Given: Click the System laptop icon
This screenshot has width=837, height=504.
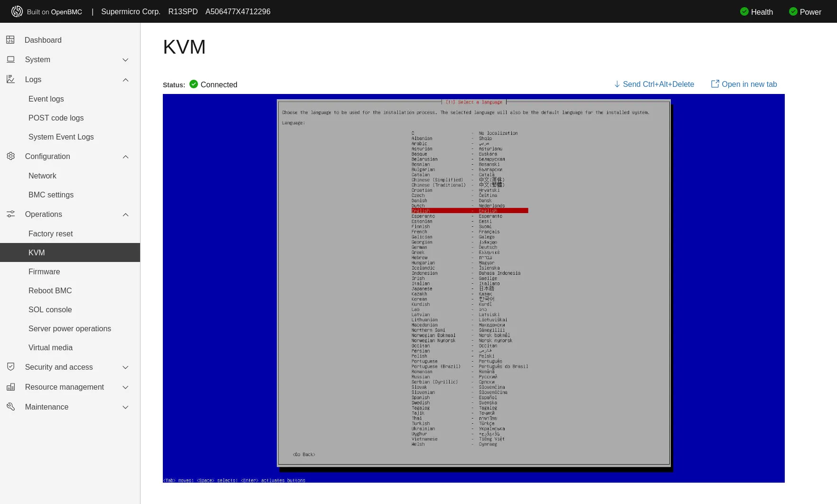Looking at the screenshot, I should coord(10,59).
